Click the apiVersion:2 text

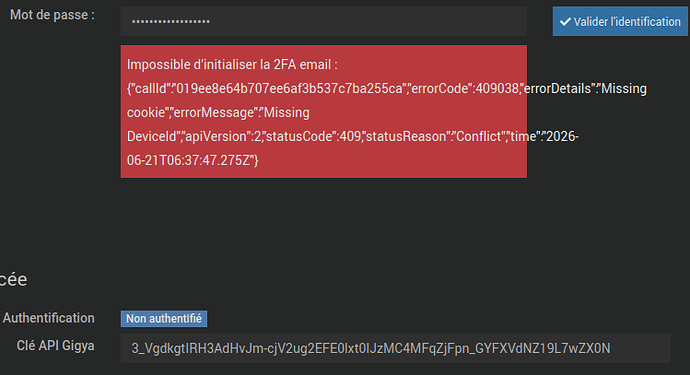tap(223, 136)
